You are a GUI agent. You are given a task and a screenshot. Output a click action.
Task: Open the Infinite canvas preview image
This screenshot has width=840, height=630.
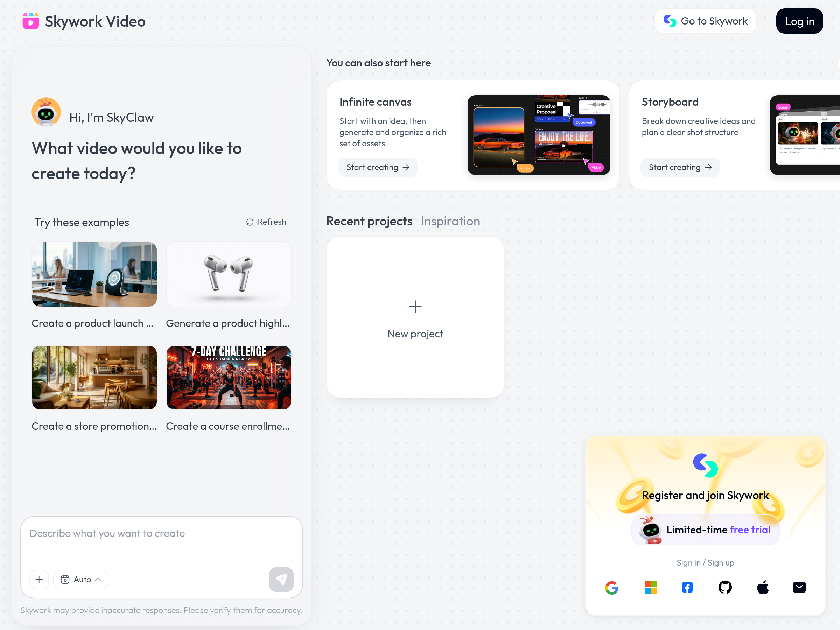click(x=539, y=135)
